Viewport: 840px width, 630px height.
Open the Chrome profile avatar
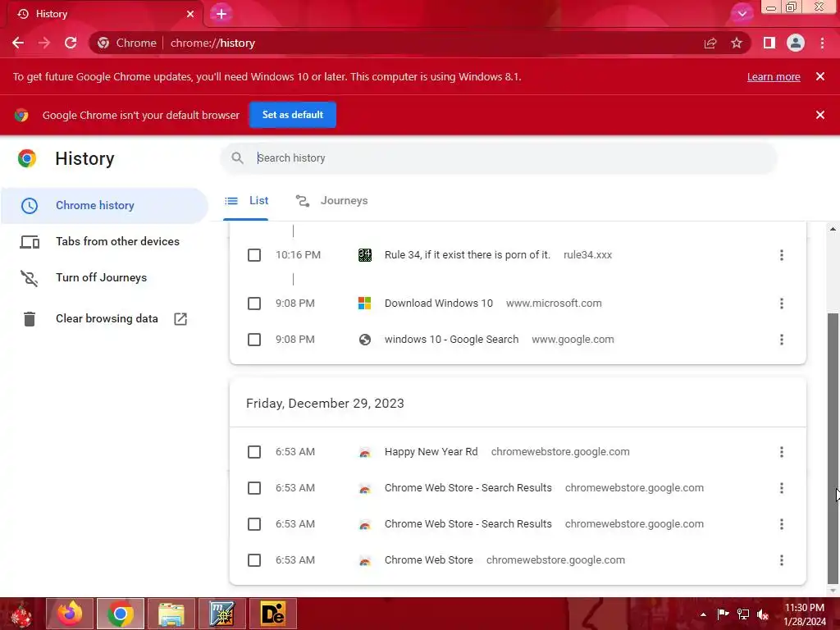(x=796, y=43)
